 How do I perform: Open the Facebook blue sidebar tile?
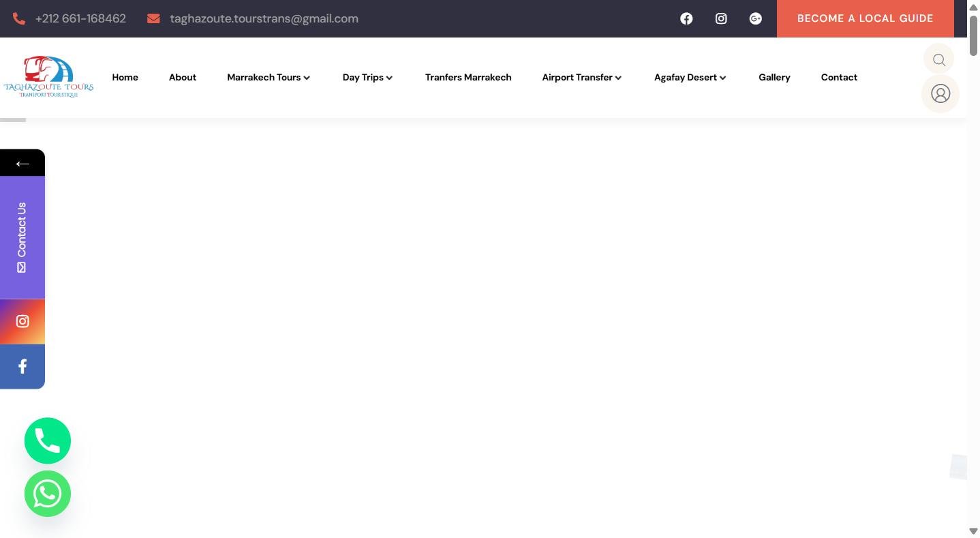[x=22, y=366]
